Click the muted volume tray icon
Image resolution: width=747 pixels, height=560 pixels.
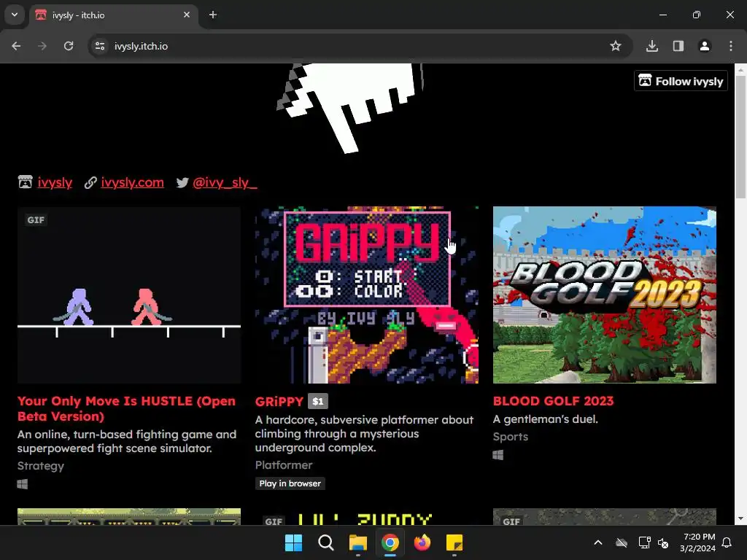pos(662,542)
